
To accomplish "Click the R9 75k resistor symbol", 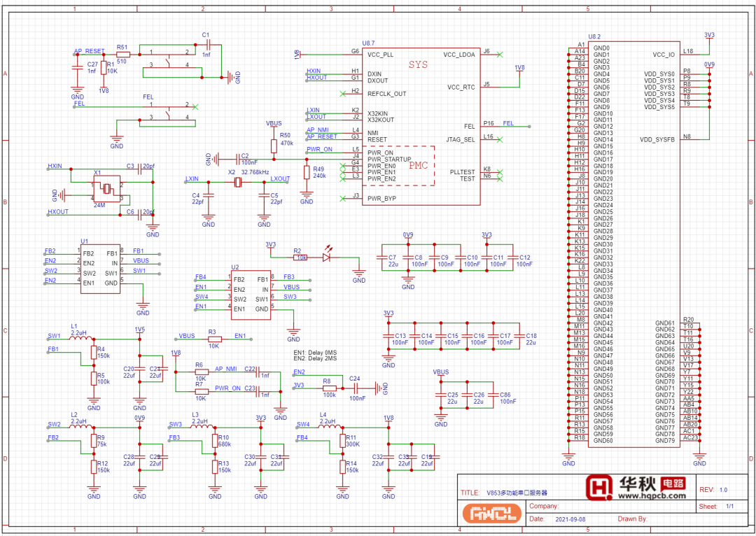I will click(94, 441).
